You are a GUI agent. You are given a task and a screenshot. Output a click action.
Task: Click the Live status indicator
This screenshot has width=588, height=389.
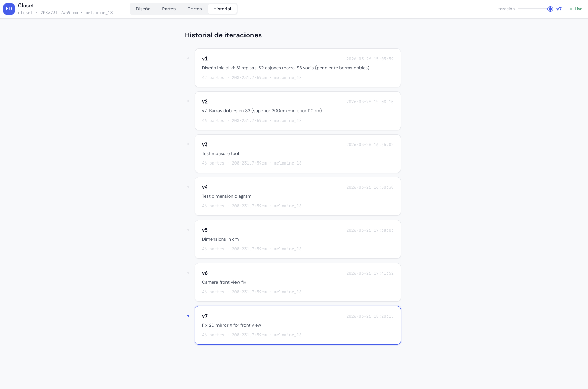[x=576, y=9]
